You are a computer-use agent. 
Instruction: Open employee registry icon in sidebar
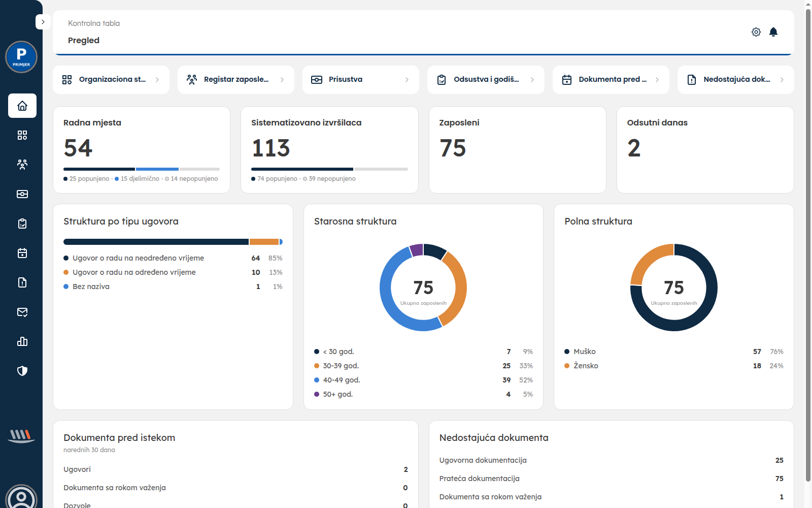click(22, 165)
